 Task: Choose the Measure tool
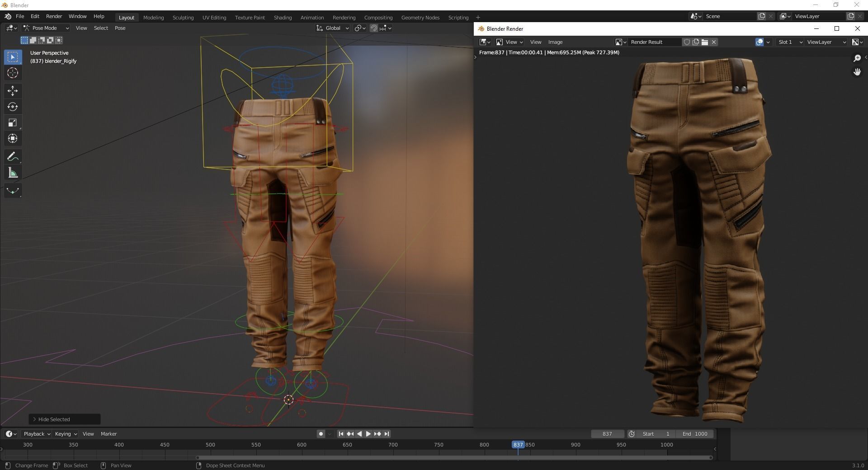click(x=13, y=173)
